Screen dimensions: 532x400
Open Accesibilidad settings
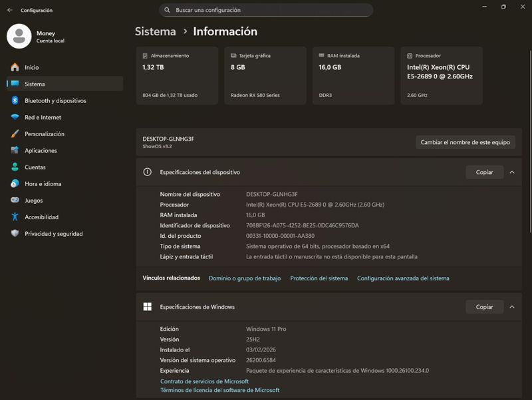tap(65, 217)
